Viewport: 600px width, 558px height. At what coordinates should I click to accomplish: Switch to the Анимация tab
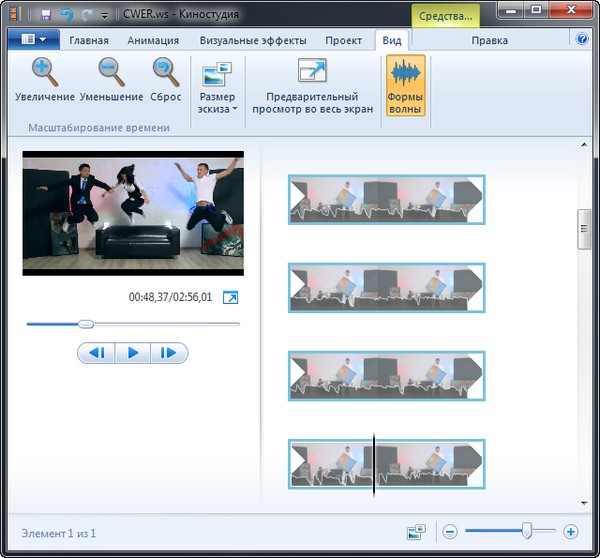pyautogui.click(x=153, y=41)
